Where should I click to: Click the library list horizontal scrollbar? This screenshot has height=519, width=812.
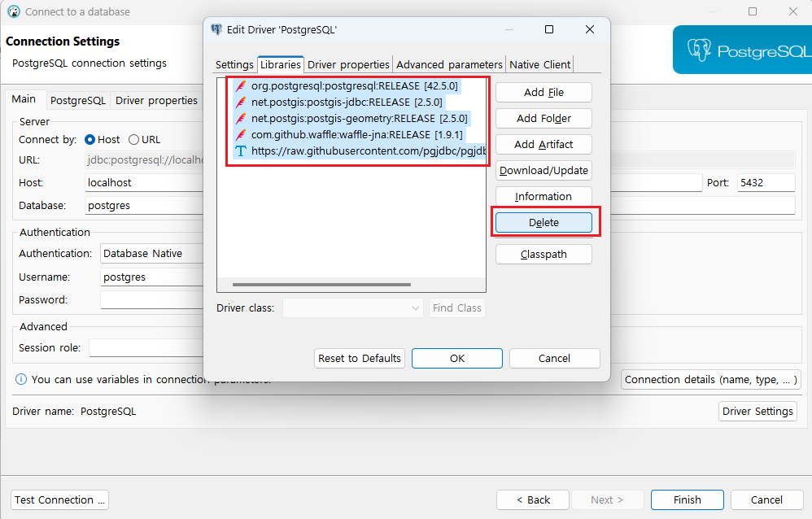pos(321,285)
